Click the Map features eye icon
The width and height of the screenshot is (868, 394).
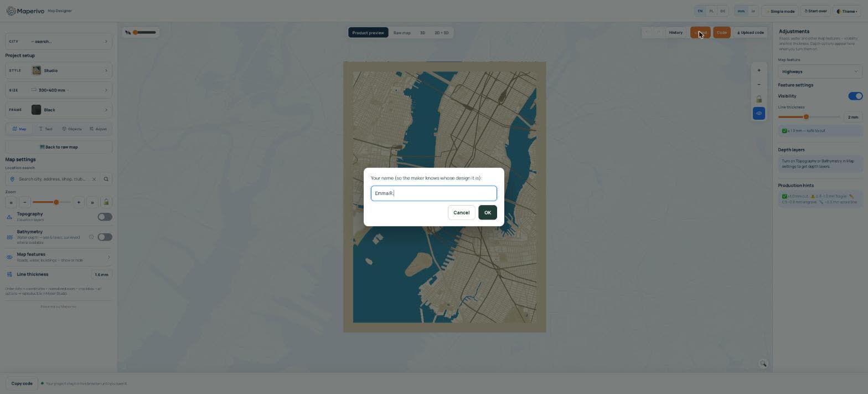coord(9,257)
